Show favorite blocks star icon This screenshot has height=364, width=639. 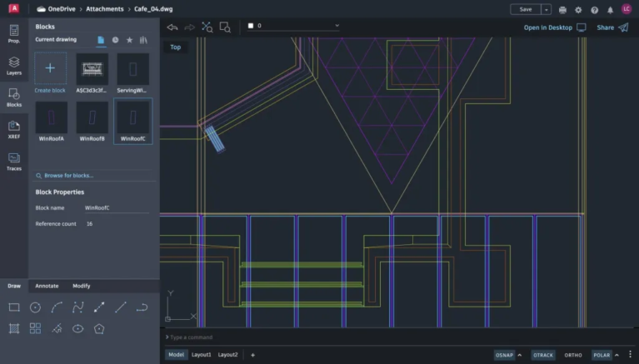tap(129, 40)
